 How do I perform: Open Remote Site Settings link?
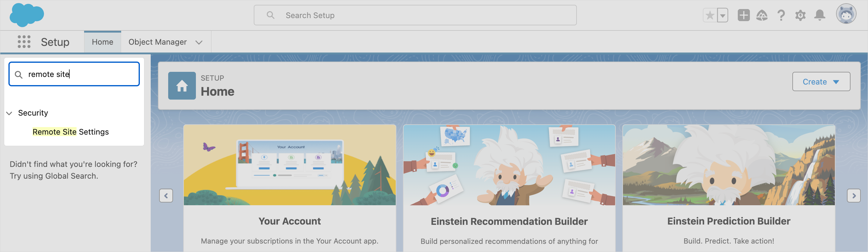(71, 132)
